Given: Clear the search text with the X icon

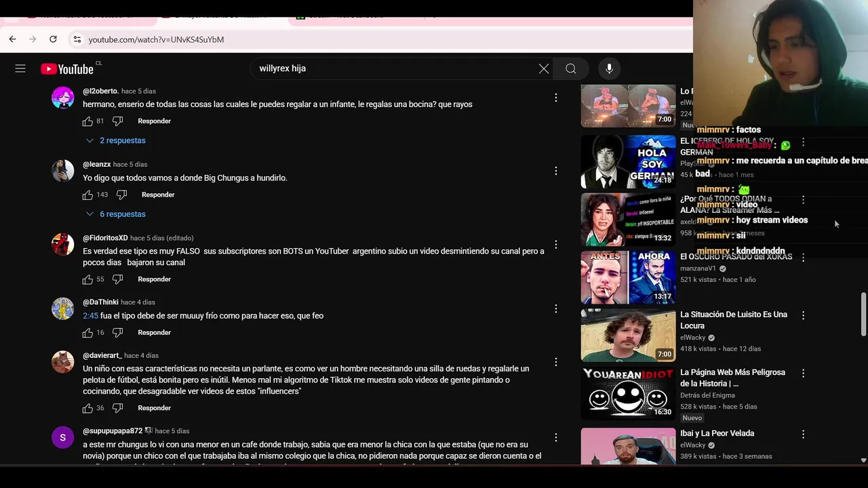Looking at the screenshot, I should coord(544,68).
